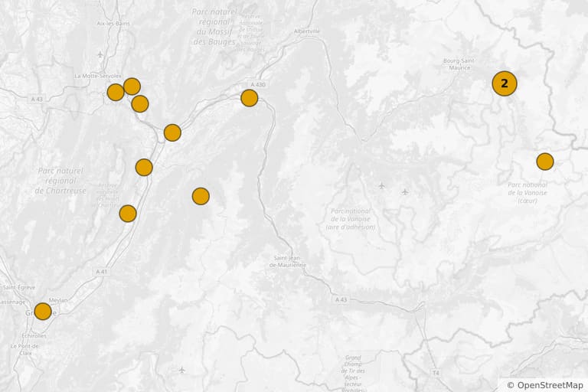Click the airport icon at bottom near Grenoble side
The image size is (588, 392).
182,371
